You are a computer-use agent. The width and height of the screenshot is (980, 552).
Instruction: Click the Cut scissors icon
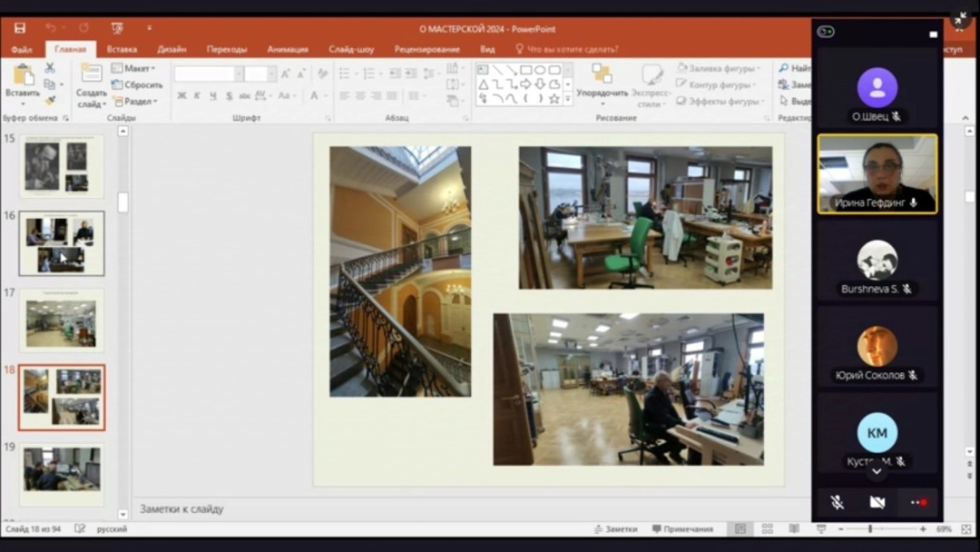[x=50, y=68]
